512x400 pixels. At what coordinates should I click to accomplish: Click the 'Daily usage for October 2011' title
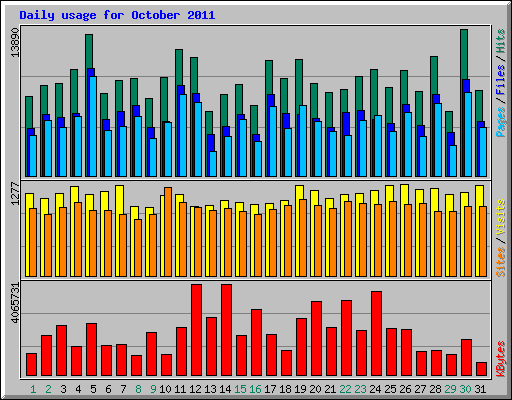pos(117,15)
